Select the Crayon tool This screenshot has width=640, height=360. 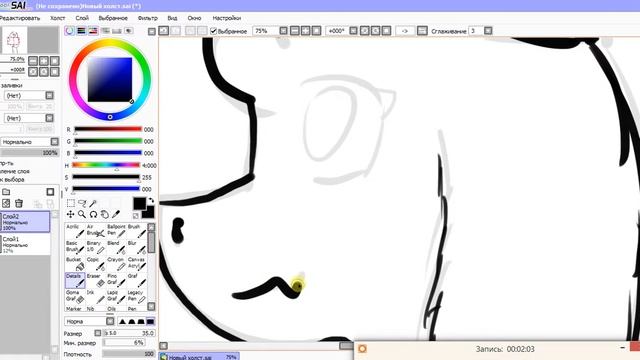[116, 264]
